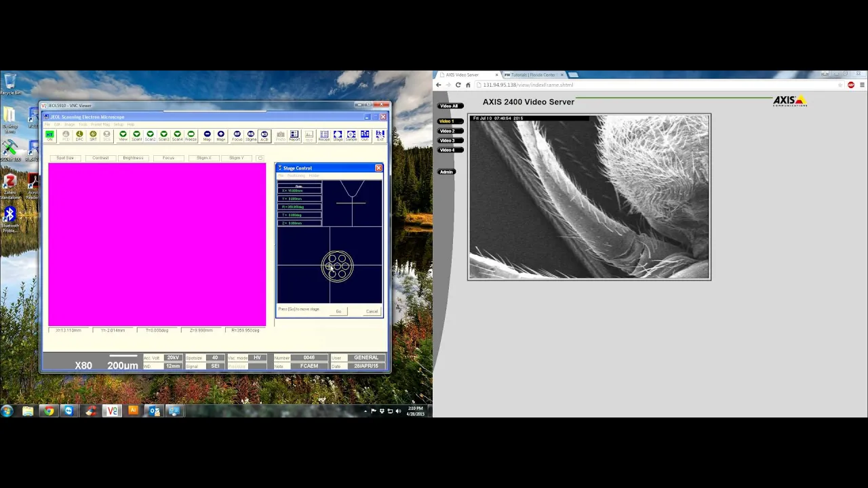
Task: Activate the Focus auto-adjust icon
Action: point(237,136)
